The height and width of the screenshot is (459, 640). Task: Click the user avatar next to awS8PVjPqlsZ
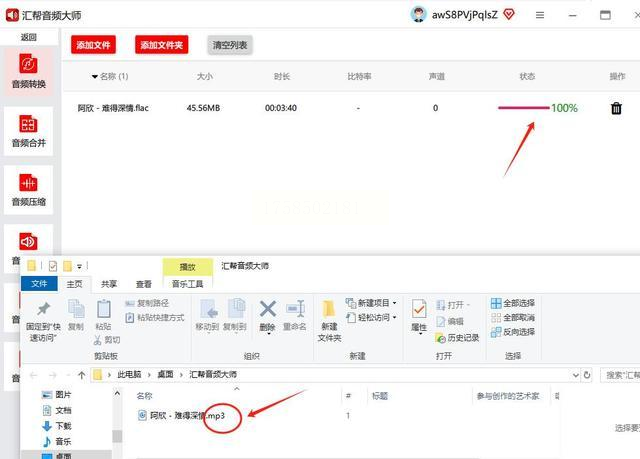click(x=418, y=15)
